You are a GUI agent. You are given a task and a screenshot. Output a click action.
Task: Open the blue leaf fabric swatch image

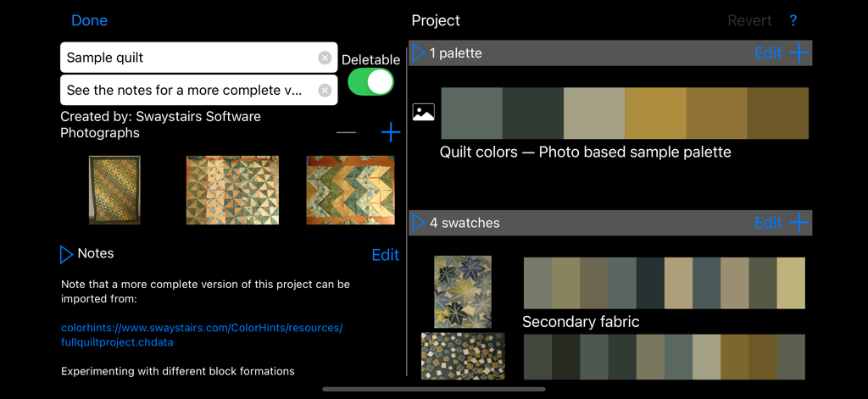463,291
